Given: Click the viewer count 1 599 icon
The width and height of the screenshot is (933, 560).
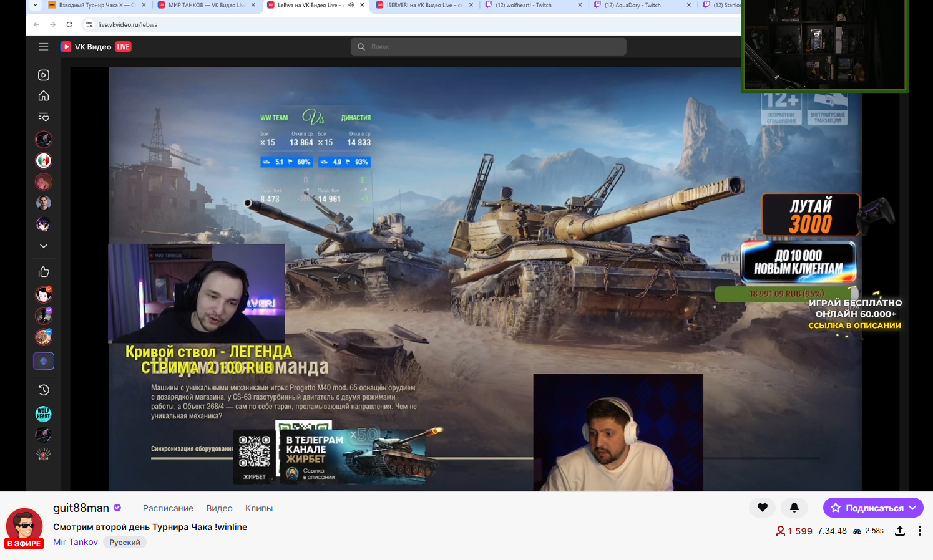Looking at the screenshot, I should [x=780, y=531].
